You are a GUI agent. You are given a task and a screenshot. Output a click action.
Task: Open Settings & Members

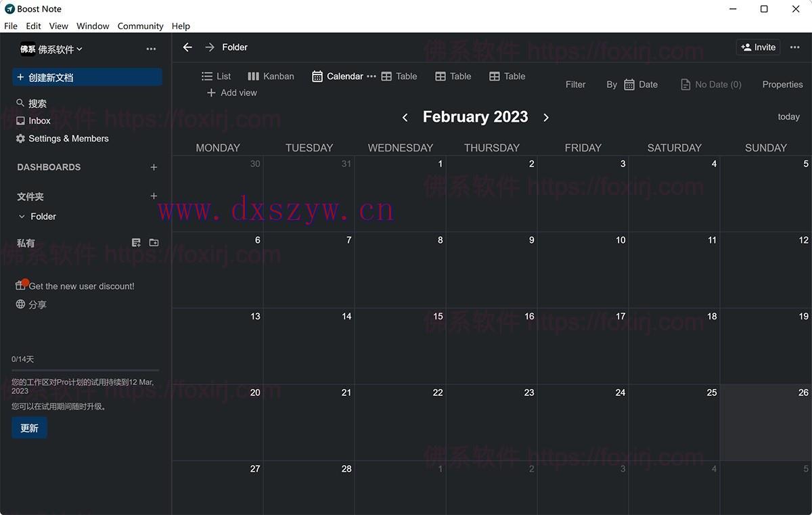tap(62, 138)
